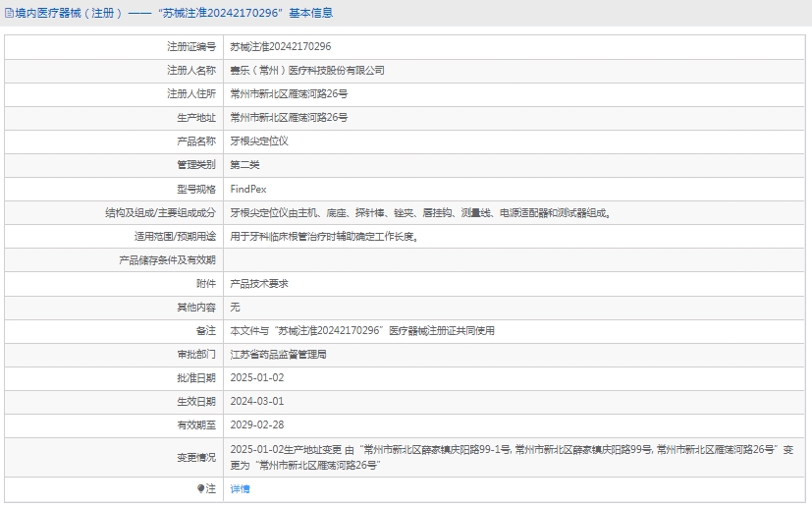Click product name 牙根尖定位仪

pyautogui.click(x=258, y=141)
